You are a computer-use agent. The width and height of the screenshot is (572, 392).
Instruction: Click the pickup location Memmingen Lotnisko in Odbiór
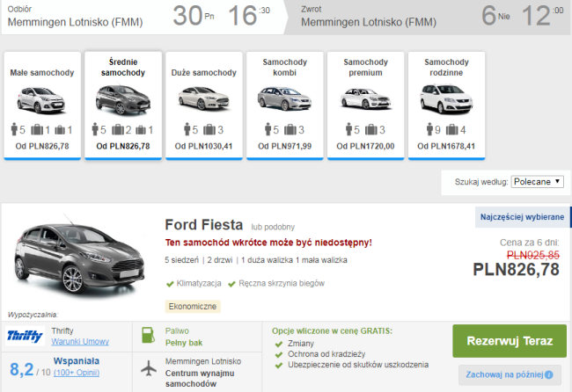click(75, 22)
